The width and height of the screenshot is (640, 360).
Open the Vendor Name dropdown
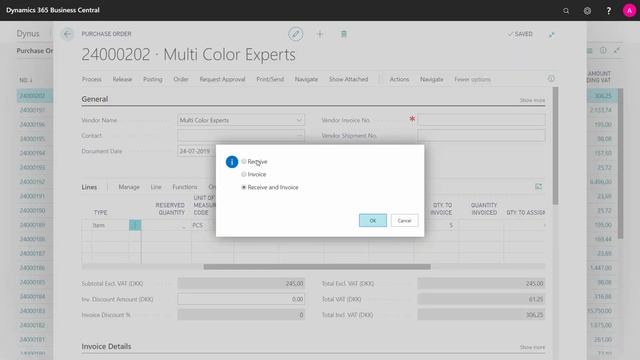(299, 120)
